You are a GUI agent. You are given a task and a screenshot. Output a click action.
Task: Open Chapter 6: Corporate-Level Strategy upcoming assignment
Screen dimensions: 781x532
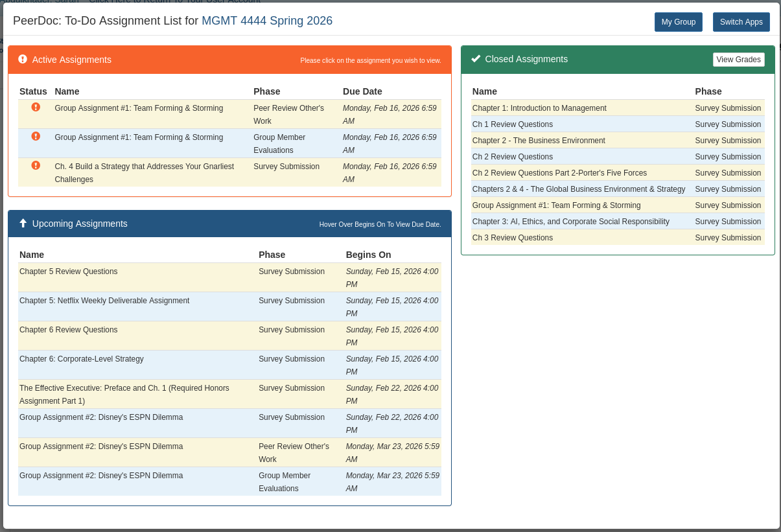pyautogui.click(x=82, y=359)
